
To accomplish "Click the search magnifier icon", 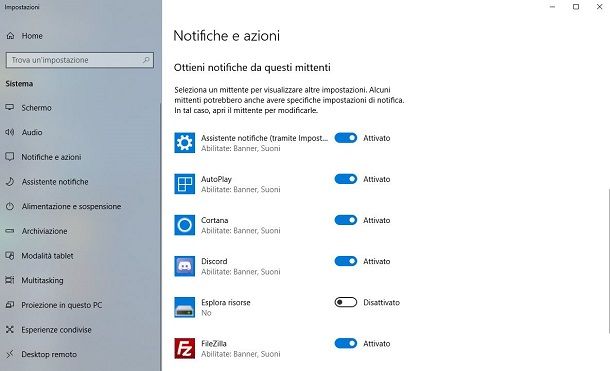I will coord(146,60).
